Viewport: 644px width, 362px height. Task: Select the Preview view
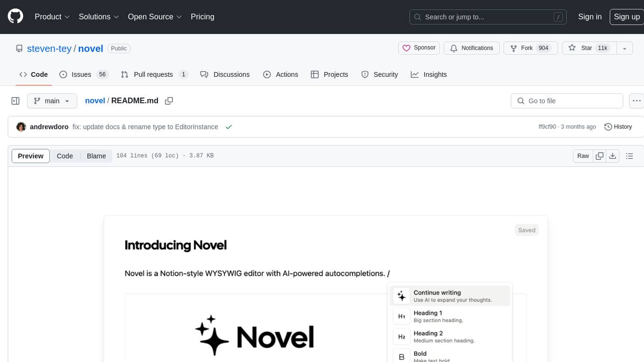(31, 156)
